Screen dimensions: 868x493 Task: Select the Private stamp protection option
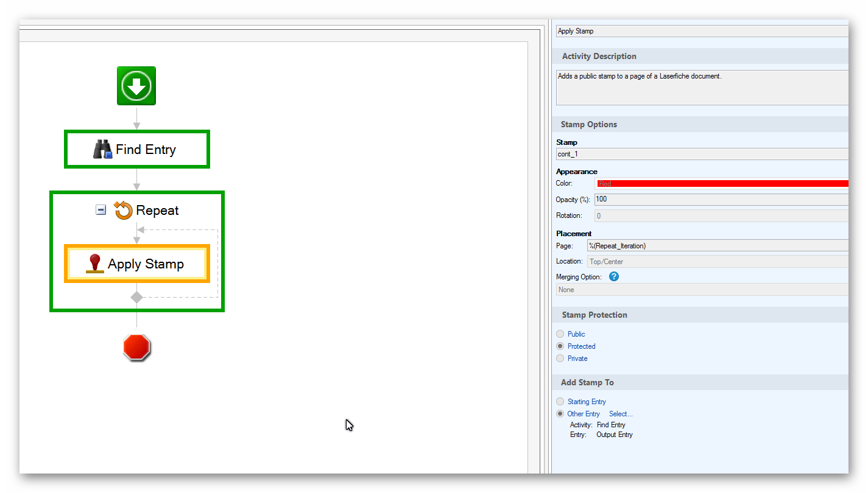[560, 358]
